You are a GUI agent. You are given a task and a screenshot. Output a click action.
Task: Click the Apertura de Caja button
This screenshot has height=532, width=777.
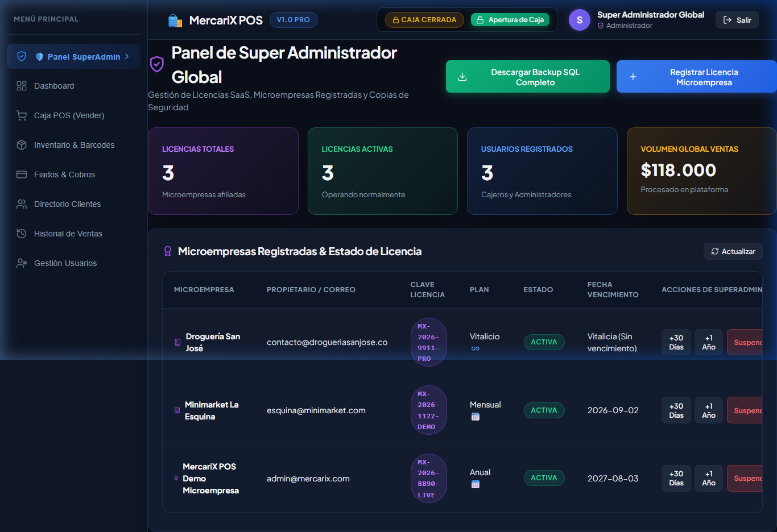pyautogui.click(x=510, y=20)
